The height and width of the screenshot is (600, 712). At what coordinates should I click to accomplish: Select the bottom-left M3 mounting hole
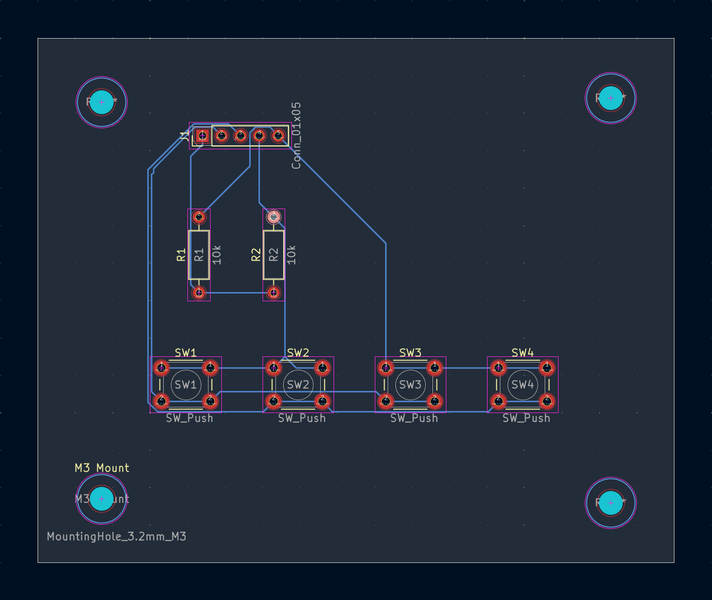(101, 499)
